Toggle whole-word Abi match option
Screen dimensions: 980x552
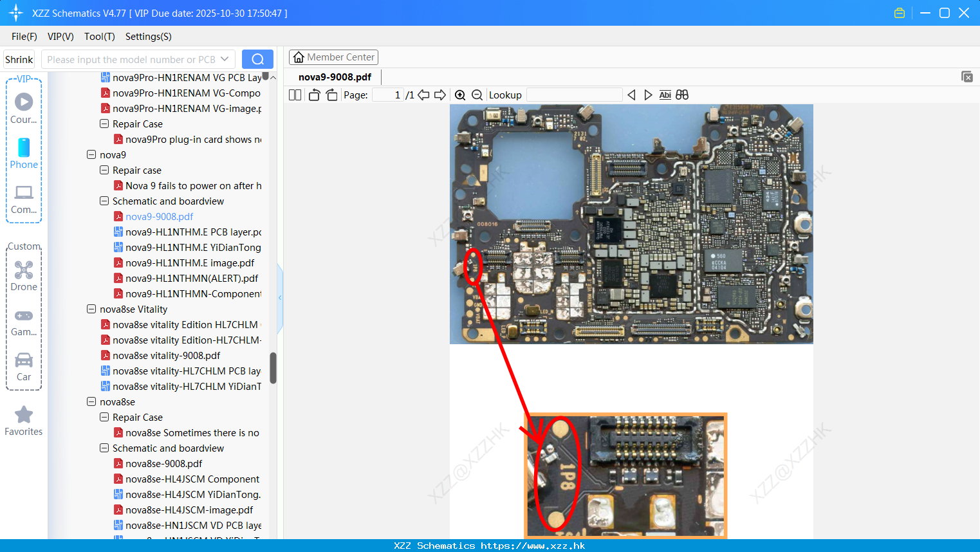[665, 95]
